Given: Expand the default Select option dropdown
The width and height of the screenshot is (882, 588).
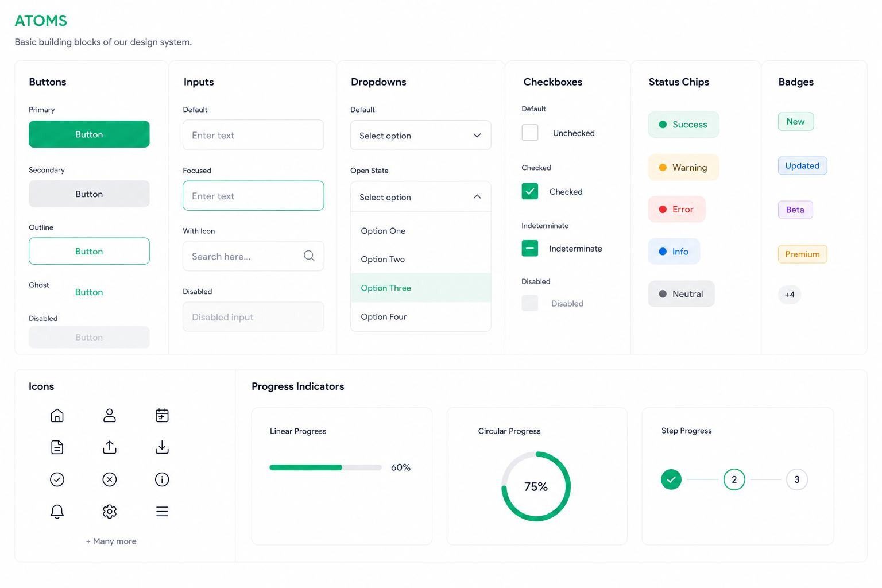Looking at the screenshot, I should 420,136.
